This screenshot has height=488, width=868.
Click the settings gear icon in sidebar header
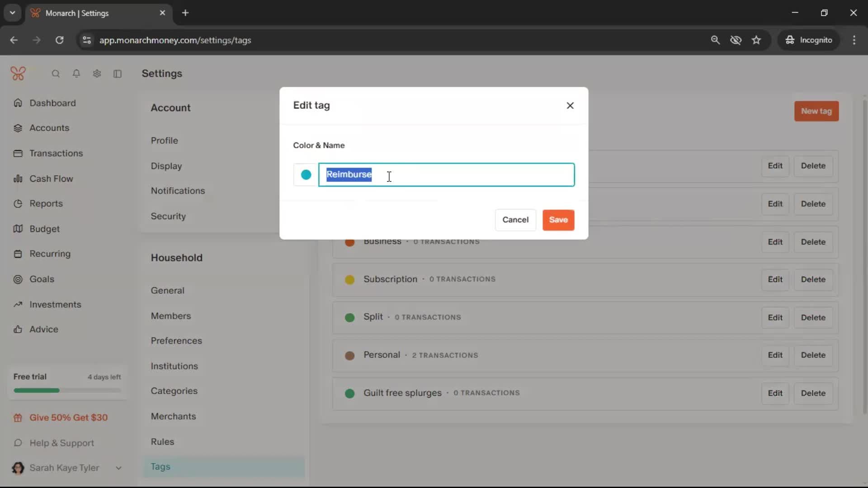pyautogui.click(x=97, y=74)
